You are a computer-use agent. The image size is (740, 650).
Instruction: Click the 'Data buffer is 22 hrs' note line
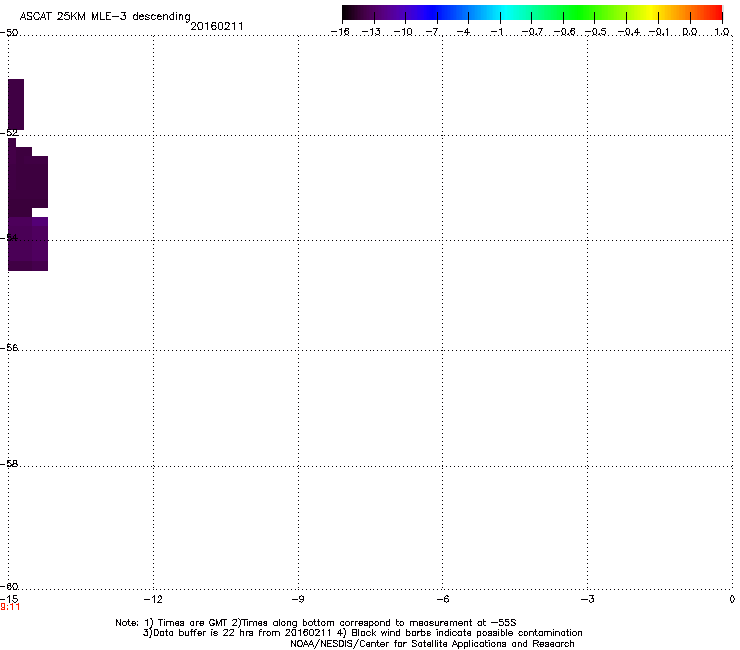362,633
